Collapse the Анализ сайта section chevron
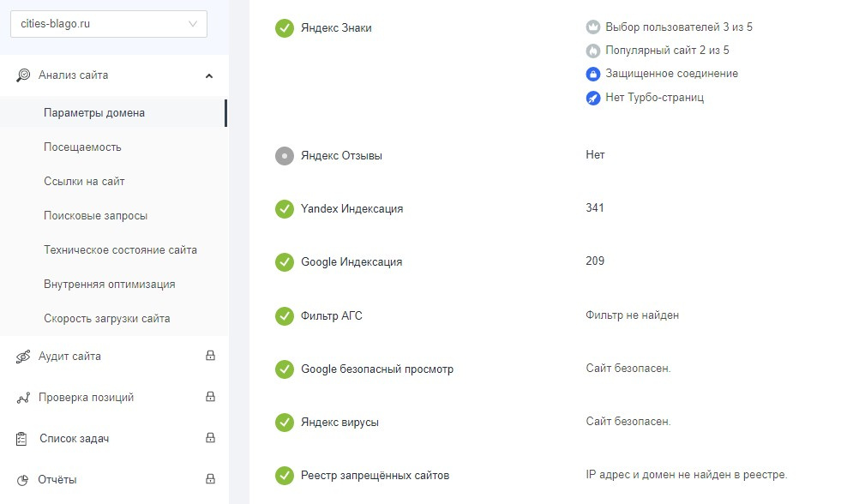This screenshot has height=504, width=853. [209, 75]
